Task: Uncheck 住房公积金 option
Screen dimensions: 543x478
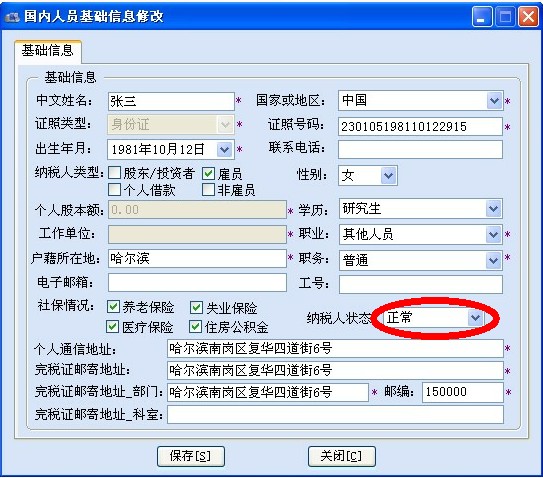Action: pyautogui.click(x=196, y=326)
